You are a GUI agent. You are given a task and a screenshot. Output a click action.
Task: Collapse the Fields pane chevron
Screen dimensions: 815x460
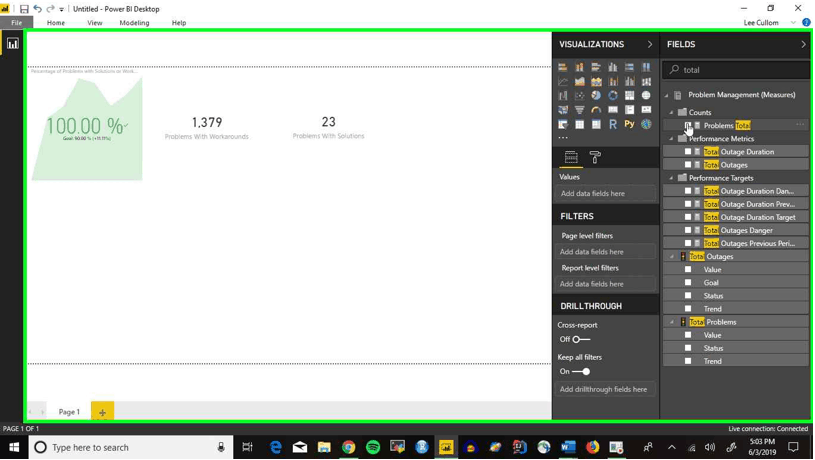click(x=804, y=45)
